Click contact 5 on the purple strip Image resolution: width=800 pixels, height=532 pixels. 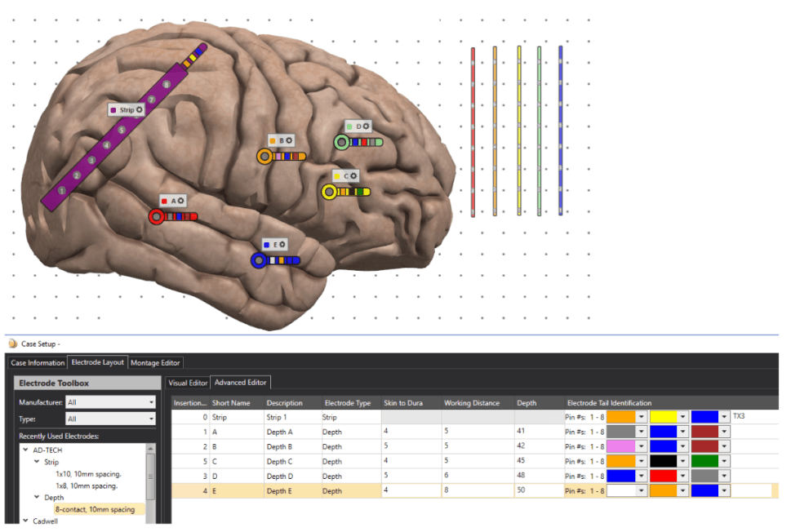tap(122, 131)
